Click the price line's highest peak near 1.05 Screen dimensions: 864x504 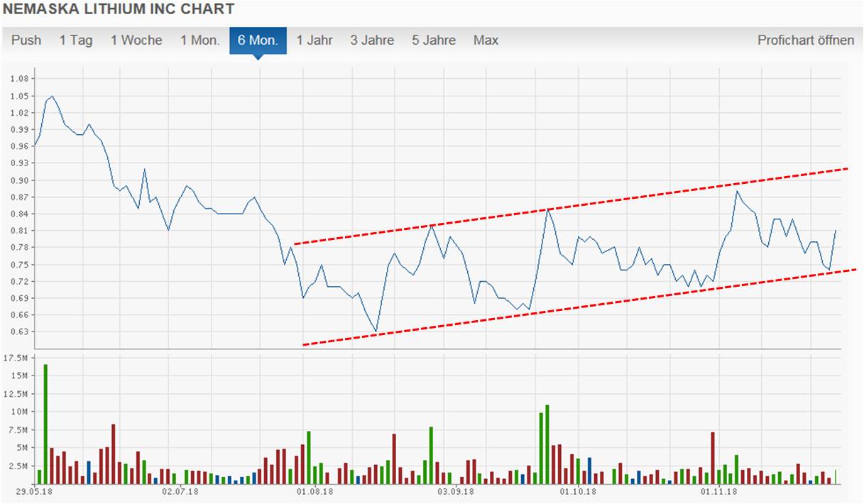[52, 96]
